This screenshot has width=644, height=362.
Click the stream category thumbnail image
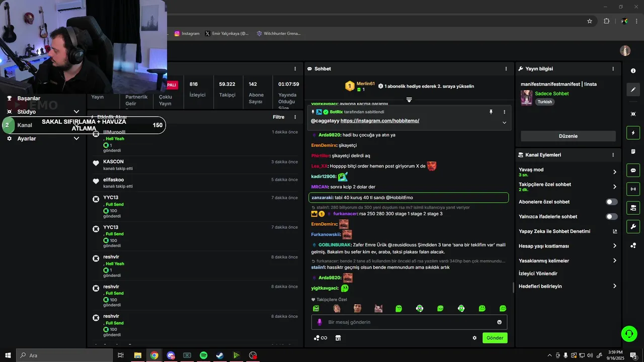coord(526,98)
